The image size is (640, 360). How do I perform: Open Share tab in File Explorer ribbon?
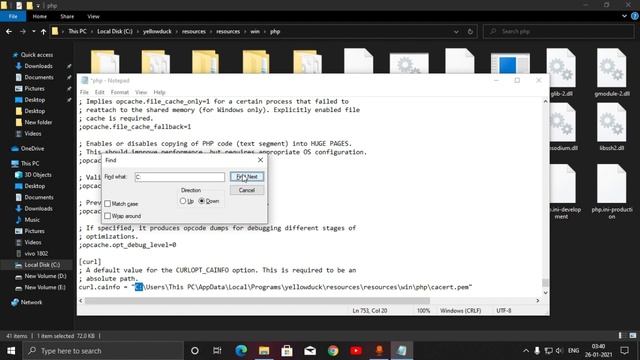tap(67, 16)
